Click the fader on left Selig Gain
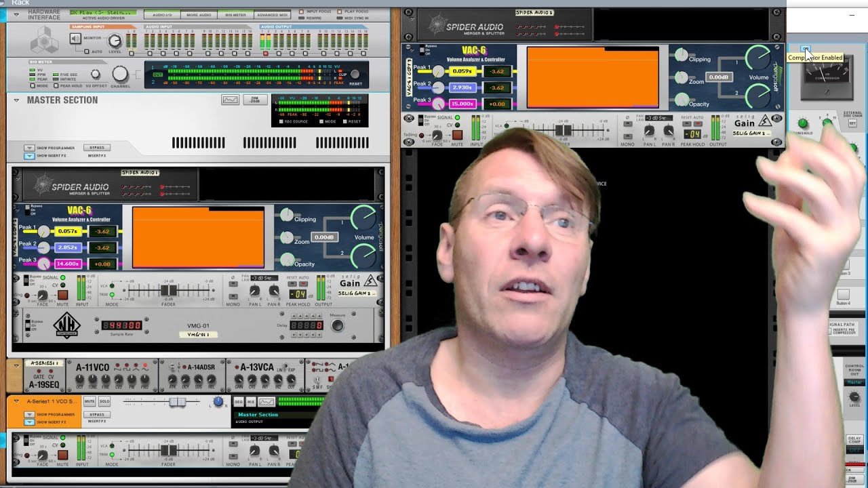This screenshot has height=488, width=868. [169, 290]
